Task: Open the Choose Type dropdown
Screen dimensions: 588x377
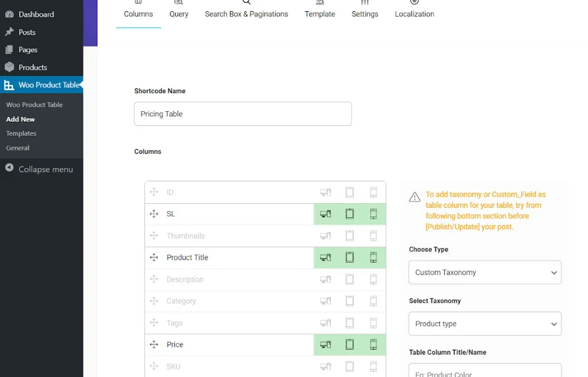Action: pos(484,273)
